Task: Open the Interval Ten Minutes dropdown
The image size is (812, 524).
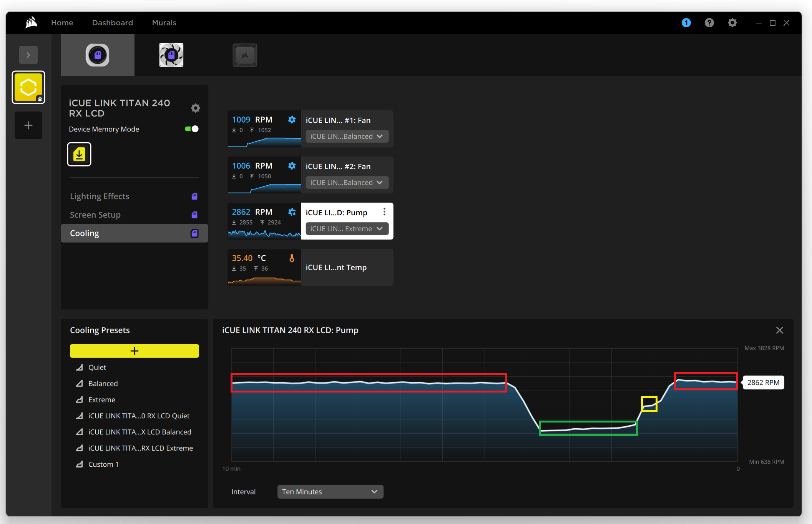Action: click(x=330, y=492)
